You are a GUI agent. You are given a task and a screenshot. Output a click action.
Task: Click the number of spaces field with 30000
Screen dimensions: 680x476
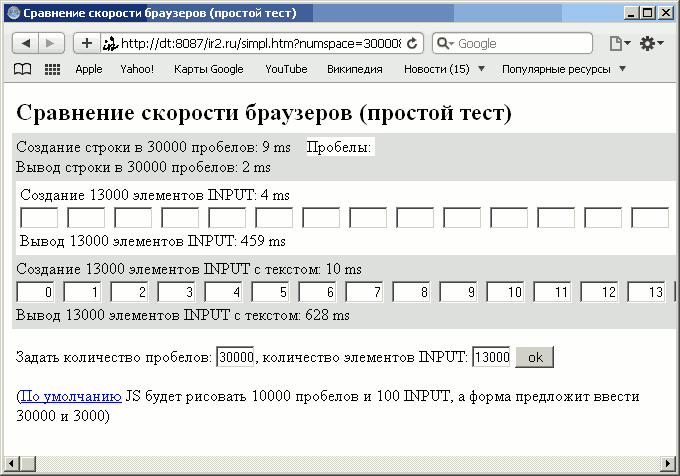point(235,357)
